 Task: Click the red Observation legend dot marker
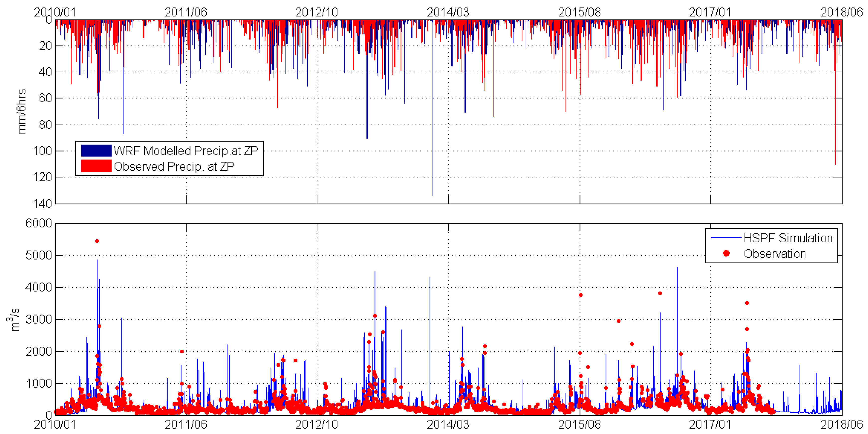[x=726, y=253]
